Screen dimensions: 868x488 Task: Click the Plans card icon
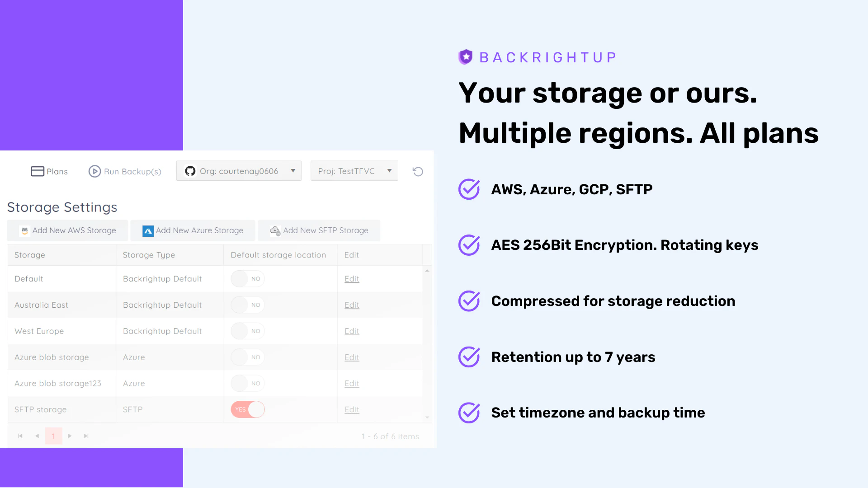[38, 171]
